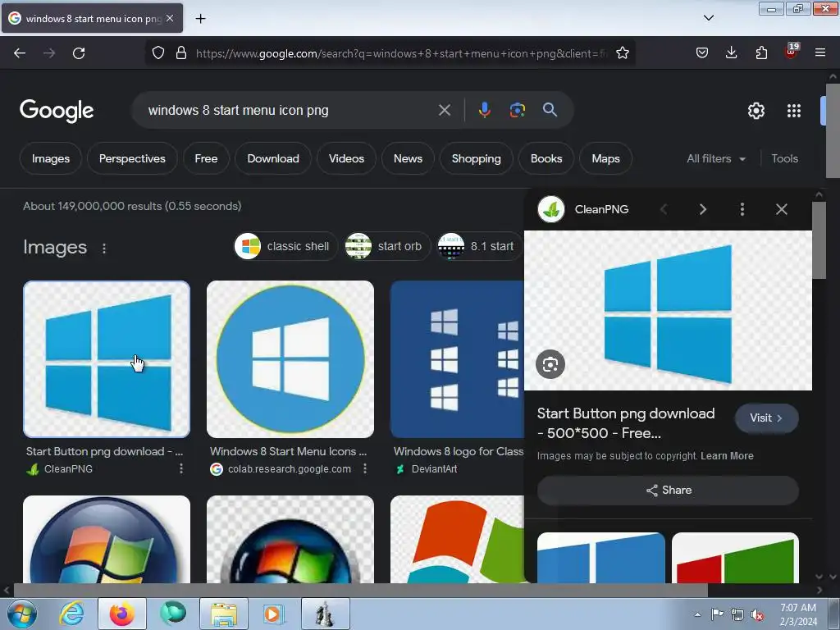Open the Google apps grid
This screenshot has height=630, width=840.
tap(794, 111)
